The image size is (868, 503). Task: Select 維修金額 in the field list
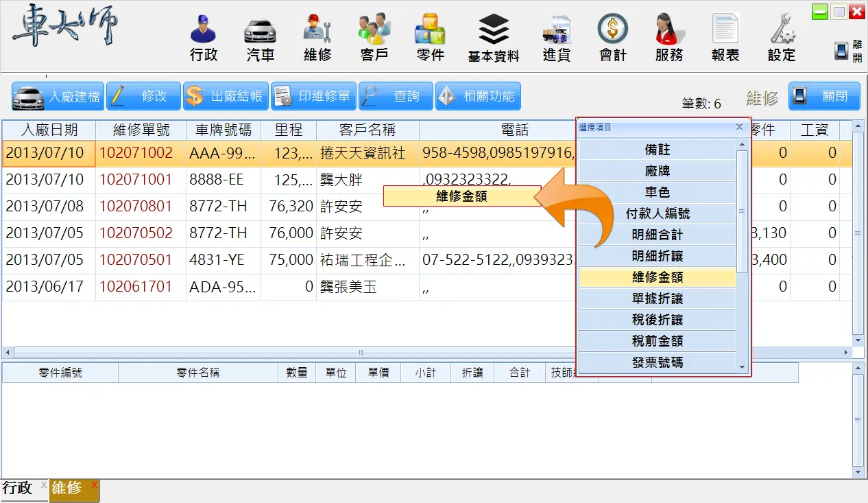(657, 278)
